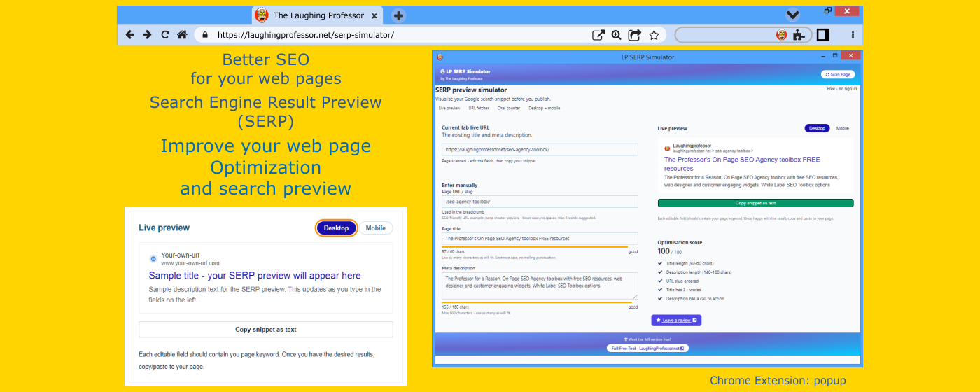Select the Live preview tab in the popup
The height and width of the screenshot is (392, 980).
pyautogui.click(x=449, y=108)
